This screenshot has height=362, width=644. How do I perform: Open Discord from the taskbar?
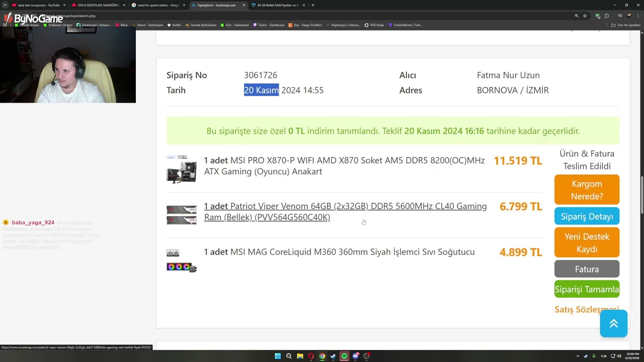(356, 356)
